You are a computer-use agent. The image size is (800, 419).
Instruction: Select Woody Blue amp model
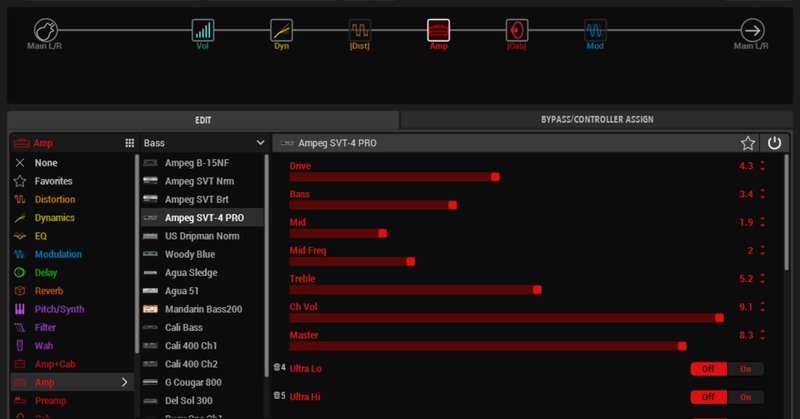(203, 254)
